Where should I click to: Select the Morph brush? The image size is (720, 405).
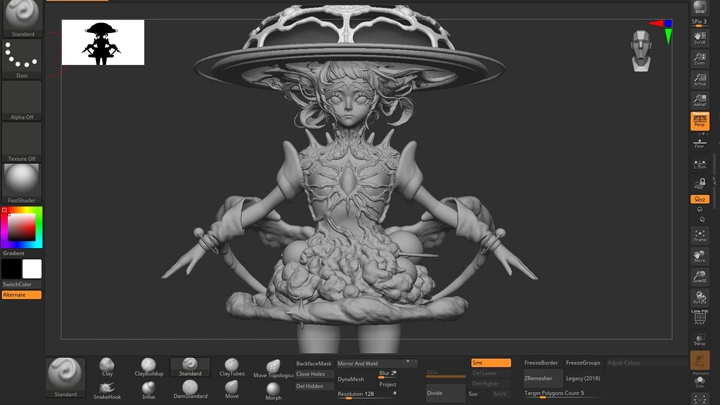pyautogui.click(x=273, y=391)
